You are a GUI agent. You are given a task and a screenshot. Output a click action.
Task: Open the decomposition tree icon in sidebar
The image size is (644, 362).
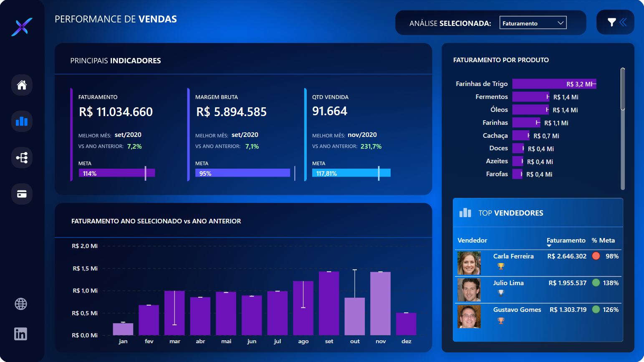(22, 158)
